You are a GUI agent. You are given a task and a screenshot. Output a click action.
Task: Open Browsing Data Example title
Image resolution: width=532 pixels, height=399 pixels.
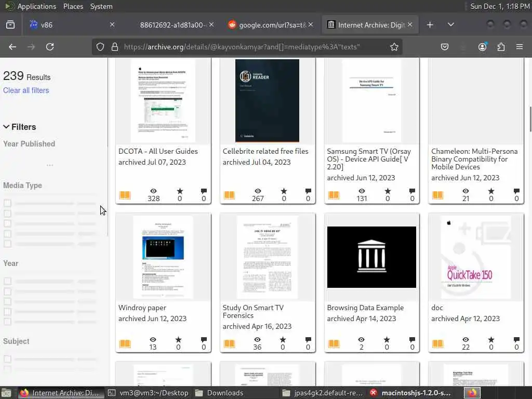tap(365, 308)
